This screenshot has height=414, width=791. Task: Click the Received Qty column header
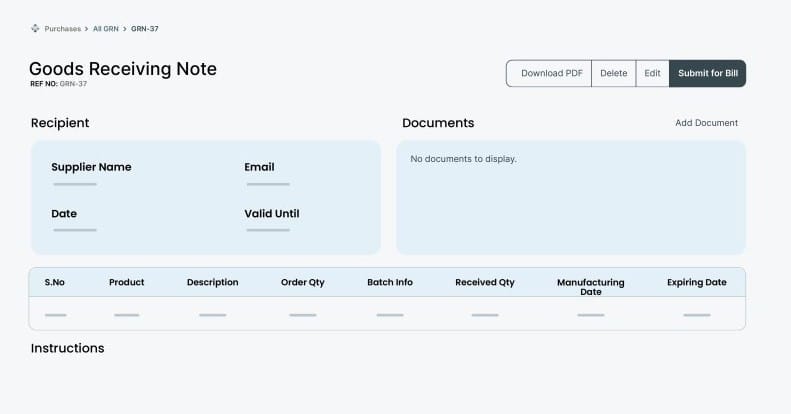coord(485,282)
